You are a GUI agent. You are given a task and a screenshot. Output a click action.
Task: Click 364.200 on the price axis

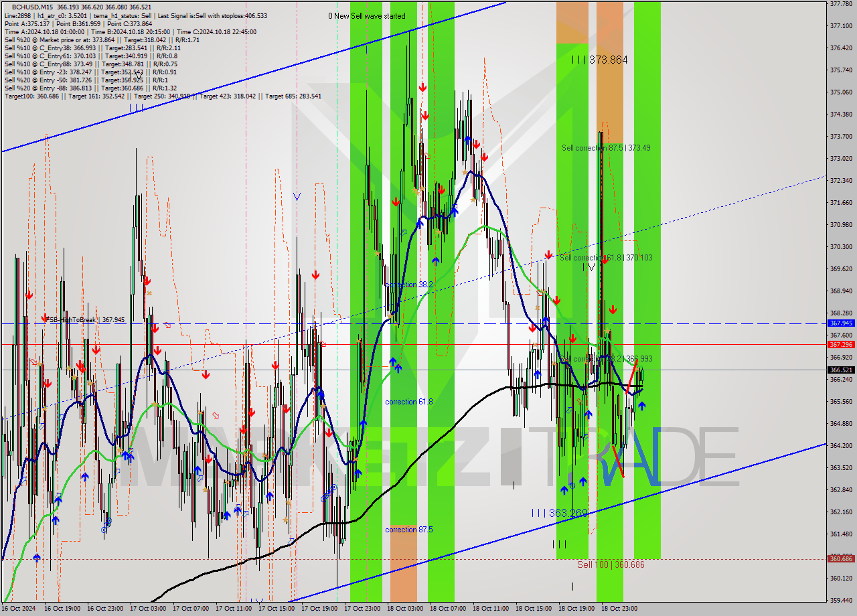(841, 445)
